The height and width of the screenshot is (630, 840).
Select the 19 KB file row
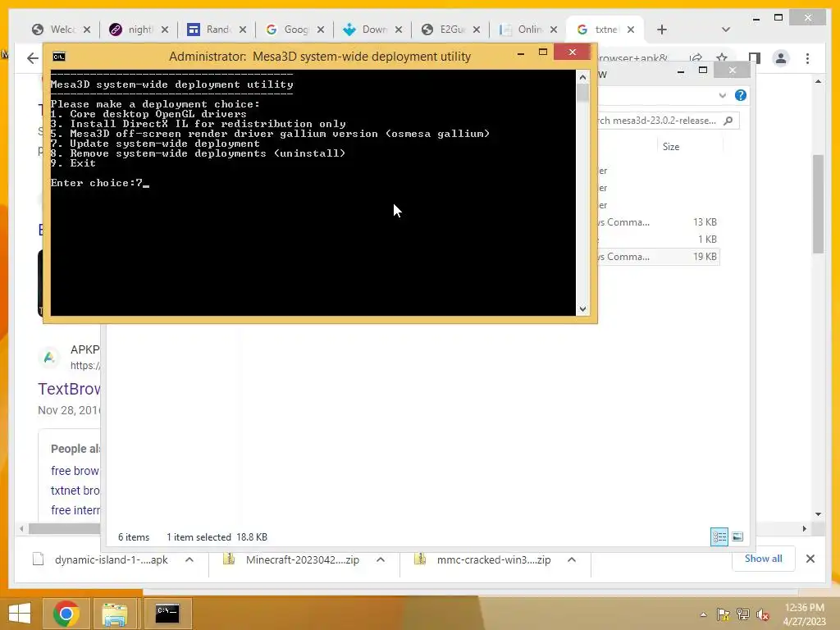657,257
